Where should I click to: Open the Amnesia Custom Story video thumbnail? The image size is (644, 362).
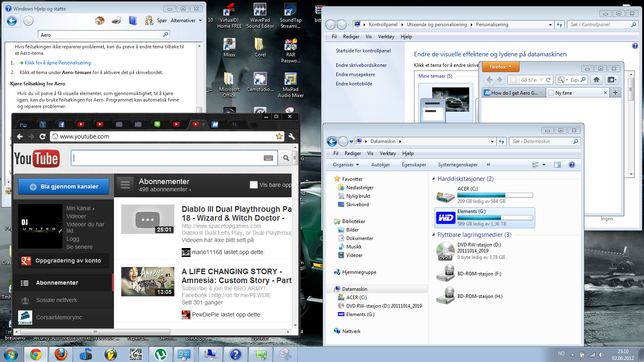point(147,281)
